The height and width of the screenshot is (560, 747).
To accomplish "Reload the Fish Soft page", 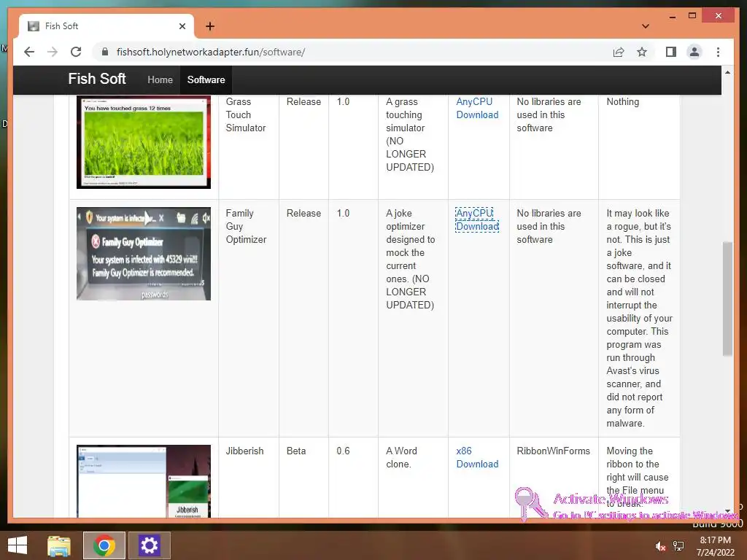I will 76,52.
